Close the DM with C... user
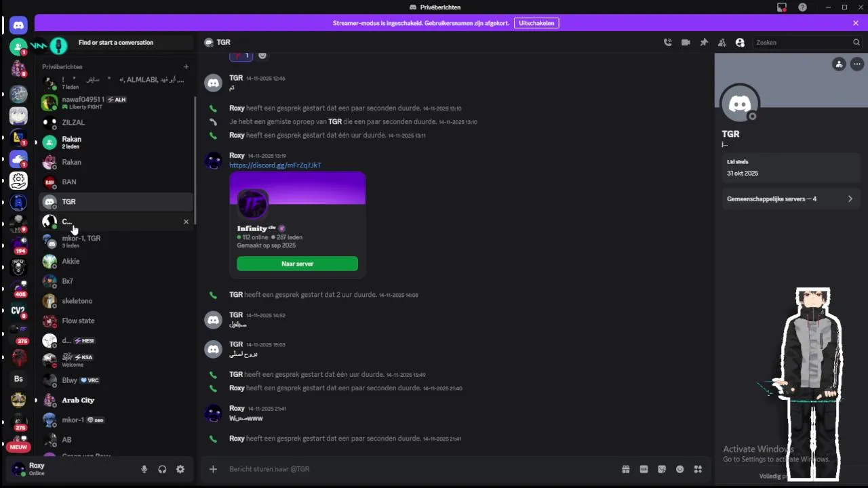This screenshot has height=488, width=868. coord(186,222)
